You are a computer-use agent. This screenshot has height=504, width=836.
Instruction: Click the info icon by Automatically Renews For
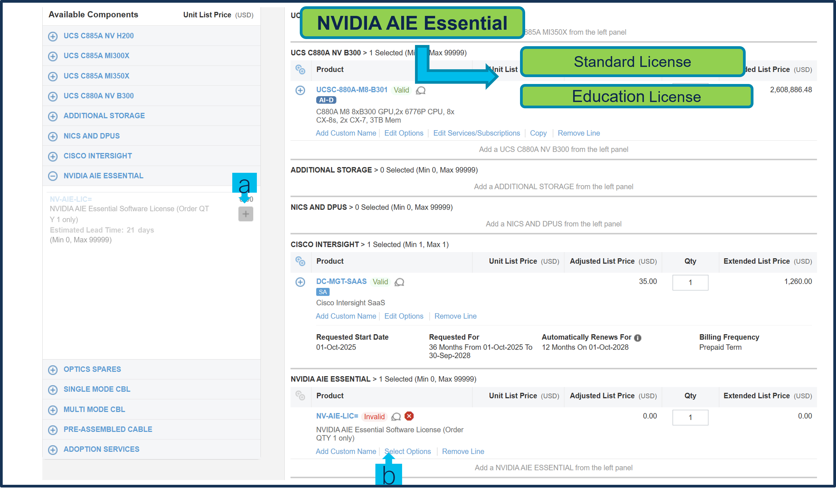click(638, 338)
